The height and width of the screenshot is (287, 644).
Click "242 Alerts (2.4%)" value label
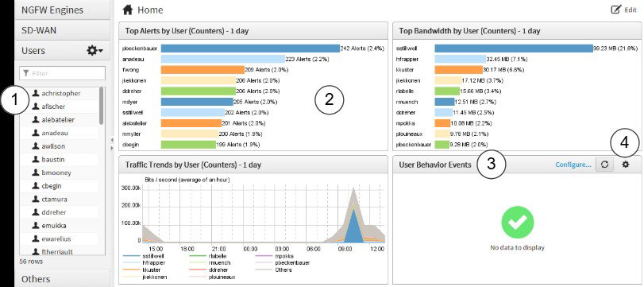pyautogui.click(x=362, y=48)
